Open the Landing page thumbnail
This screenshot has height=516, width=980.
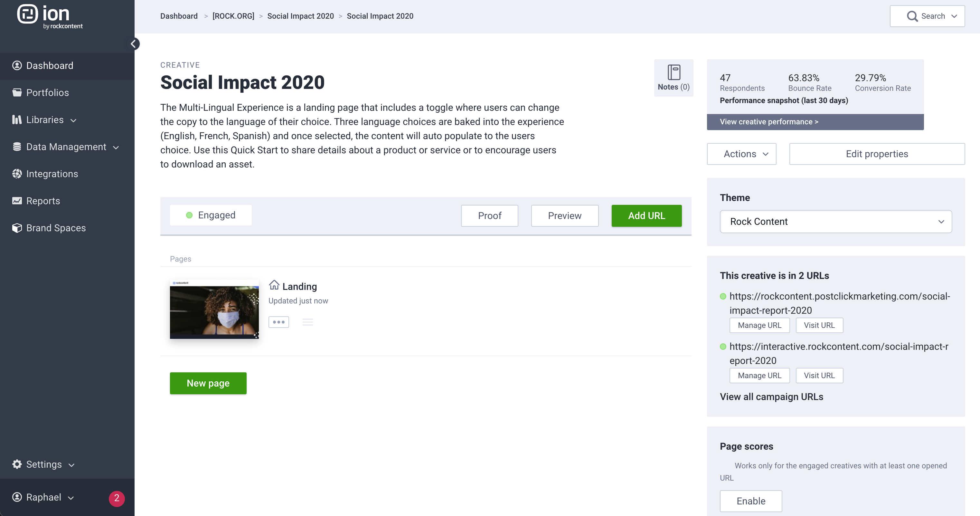214,309
